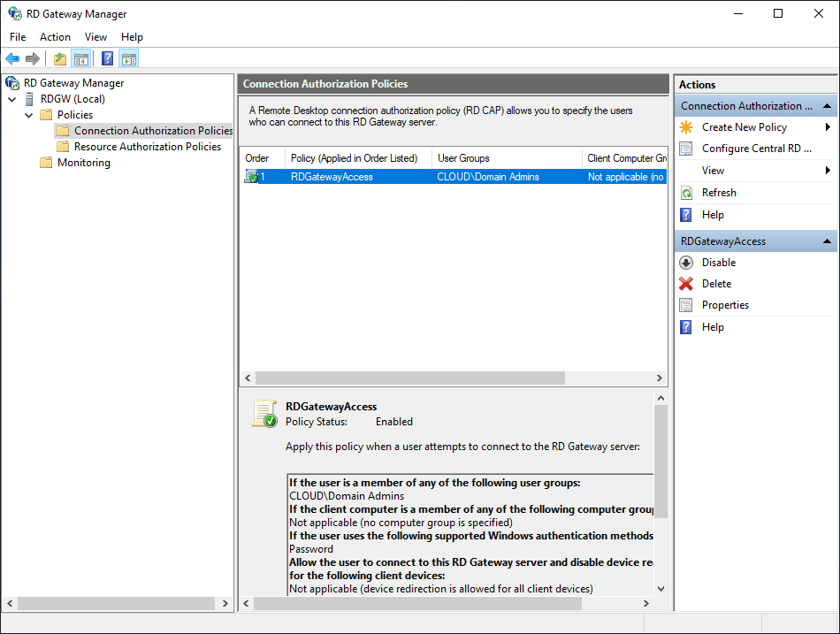Collapse the Policies tree node
The height and width of the screenshot is (634, 840).
tap(29, 115)
